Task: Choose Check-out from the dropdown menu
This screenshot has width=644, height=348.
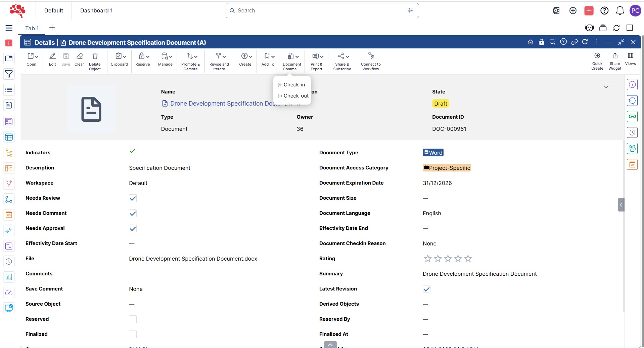Action: click(x=295, y=96)
